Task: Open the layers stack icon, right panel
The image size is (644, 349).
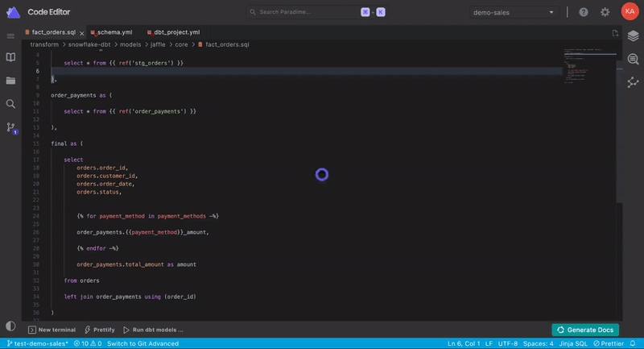Action: pyautogui.click(x=633, y=37)
